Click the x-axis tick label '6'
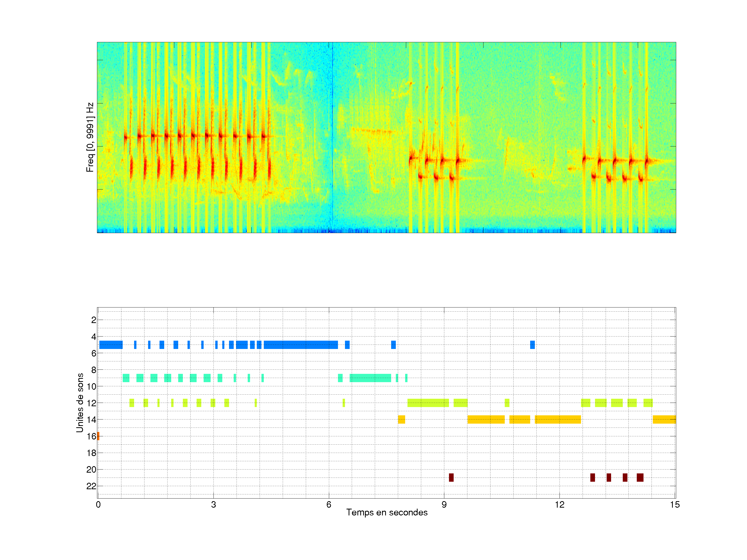747x560 pixels. pyautogui.click(x=329, y=505)
